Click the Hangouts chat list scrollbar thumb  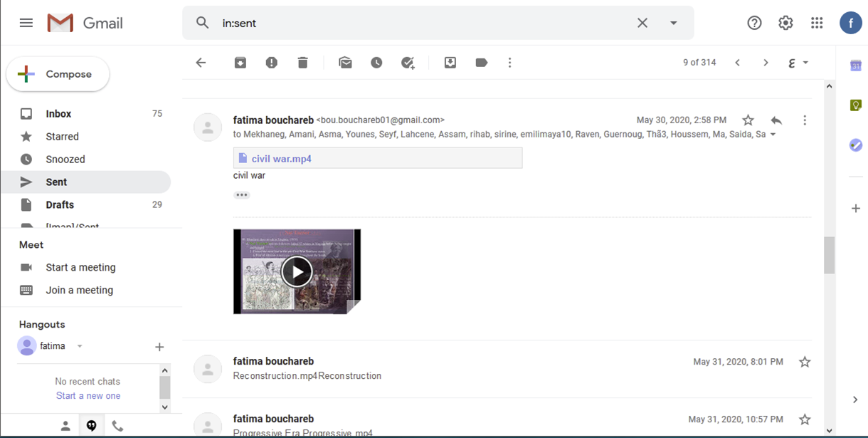click(165, 387)
